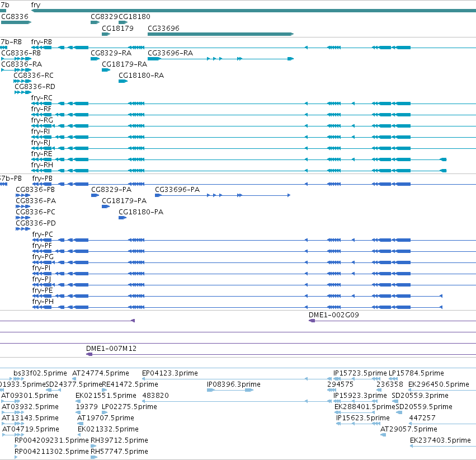
Task: Click the CG18180 gene label
Action: click(x=134, y=17)
